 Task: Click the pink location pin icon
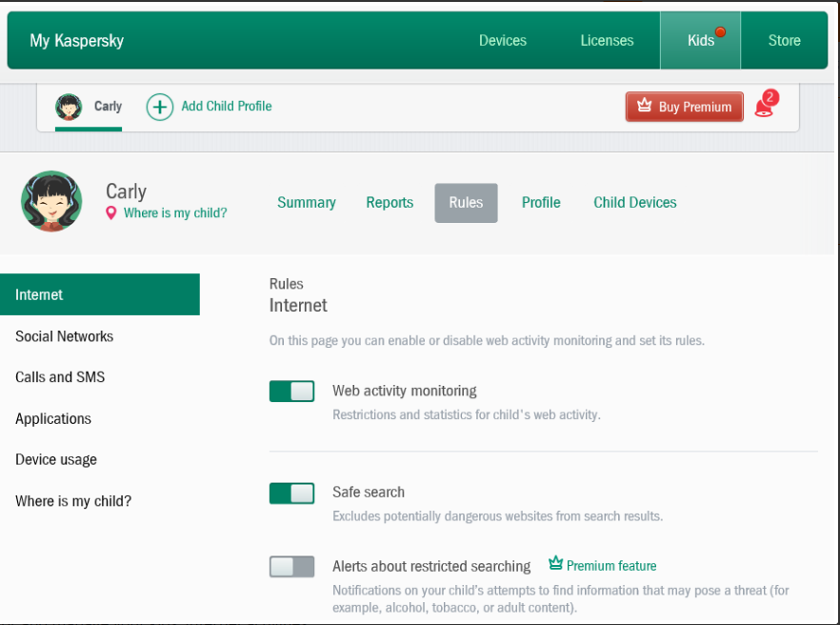(110, 212)
